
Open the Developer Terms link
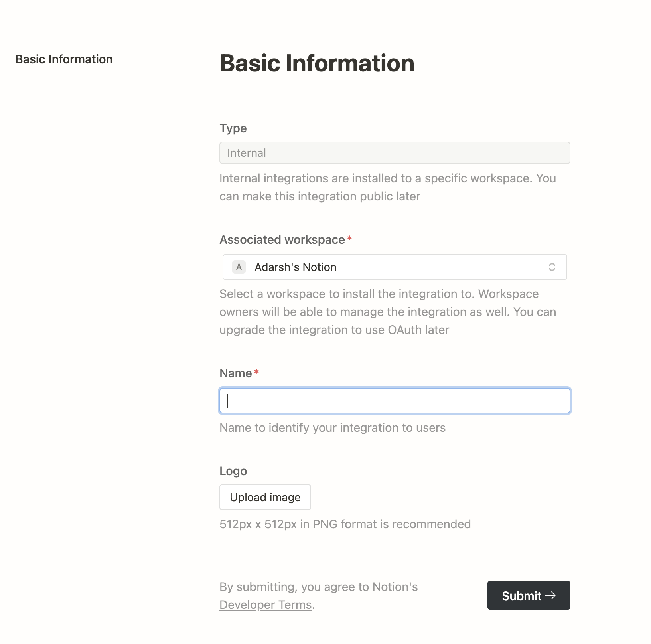(x=265, y=605)
